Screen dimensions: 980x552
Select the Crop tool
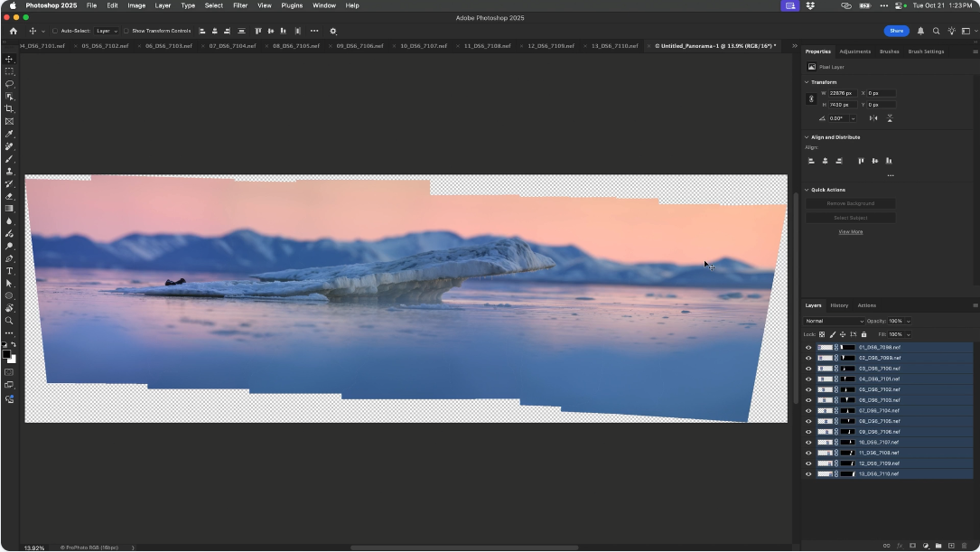(9, 108)
